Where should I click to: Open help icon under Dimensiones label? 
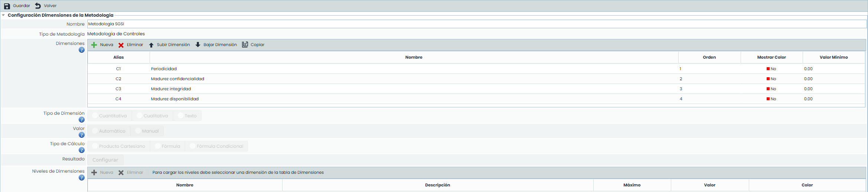pos(82,50)
